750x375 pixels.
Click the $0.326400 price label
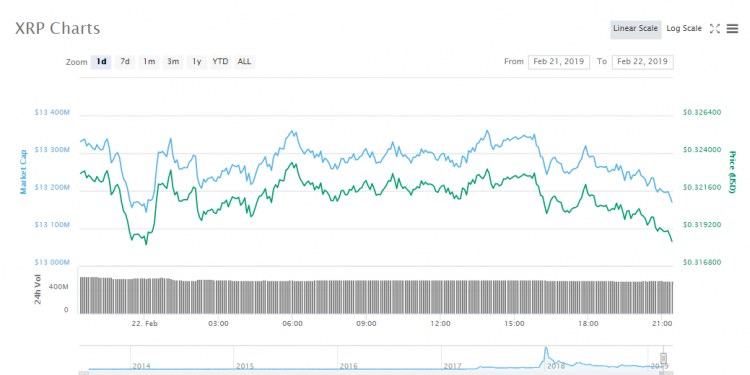(702, 113)
